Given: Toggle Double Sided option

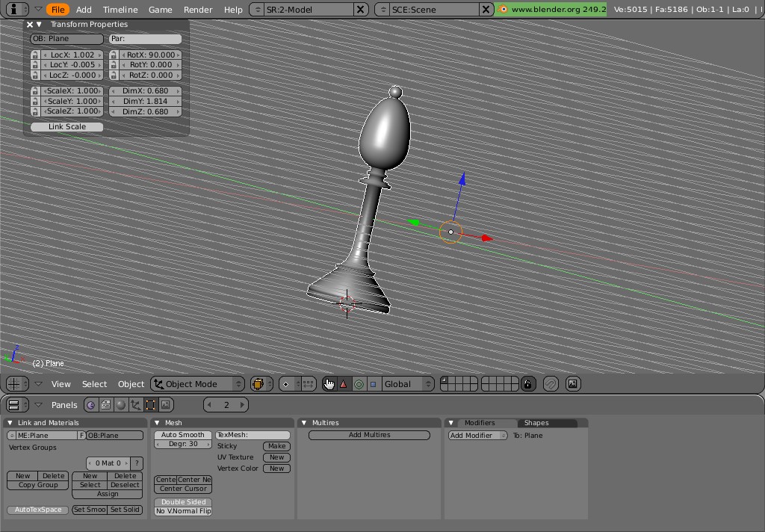Looking at the screenshot, I should tap(183, 502).
